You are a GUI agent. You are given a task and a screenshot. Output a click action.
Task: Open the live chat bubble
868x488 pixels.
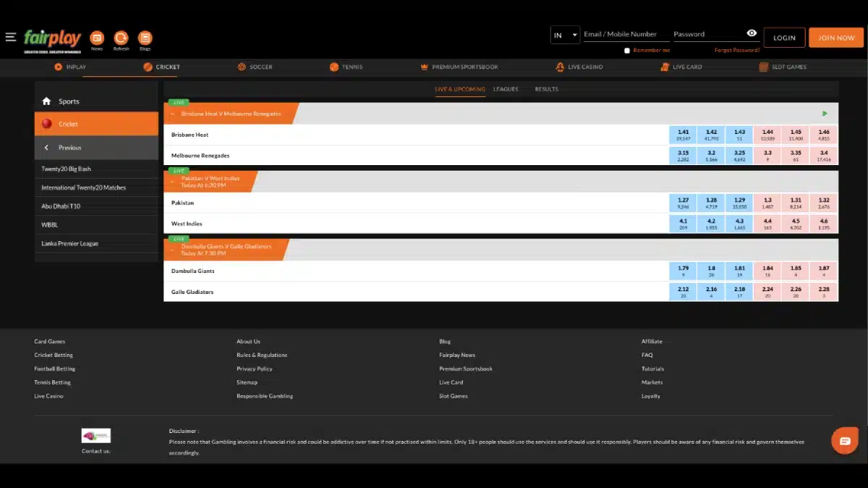(x=844, y=440)
